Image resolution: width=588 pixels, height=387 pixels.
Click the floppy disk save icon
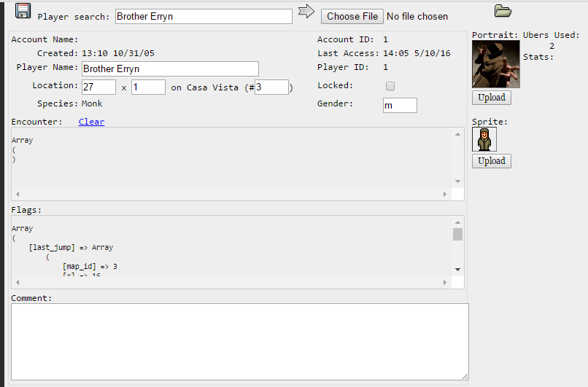23,11
